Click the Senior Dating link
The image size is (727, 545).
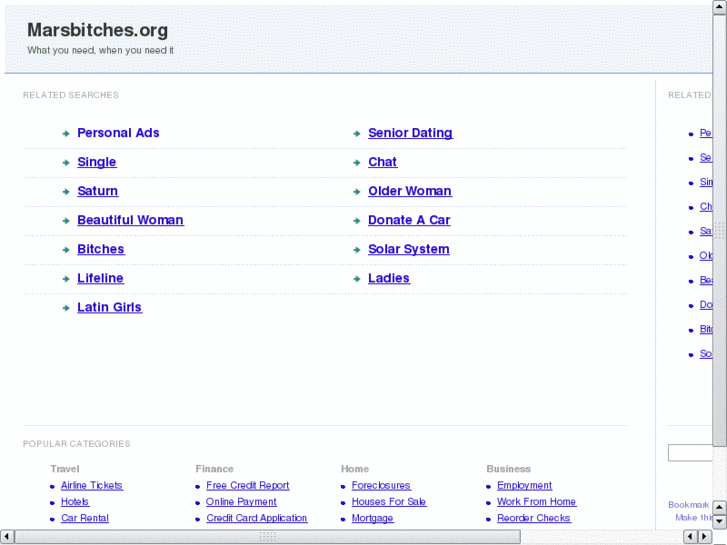tap(410, 133)
